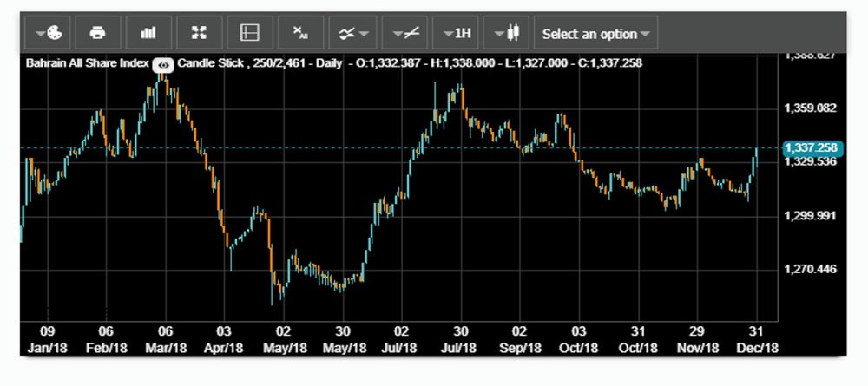Click the 06 Mar/18 date label
Screen dimensions: 868x386
(165, 339)
